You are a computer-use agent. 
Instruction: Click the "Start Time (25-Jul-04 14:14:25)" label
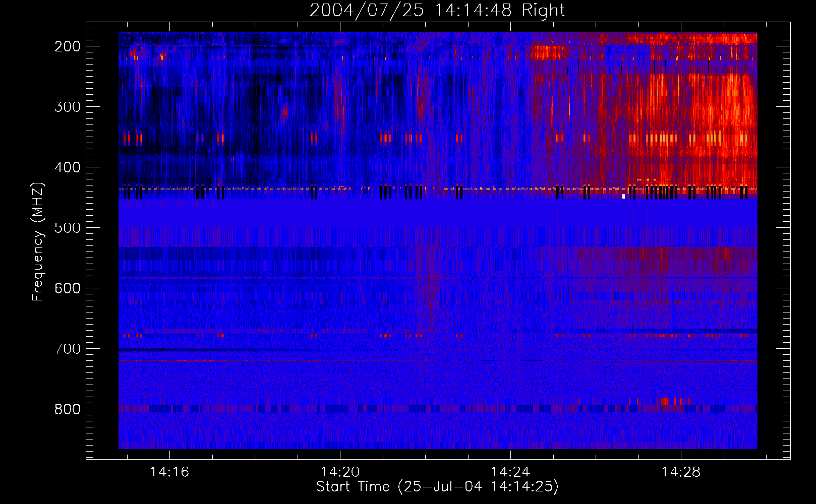437,487
